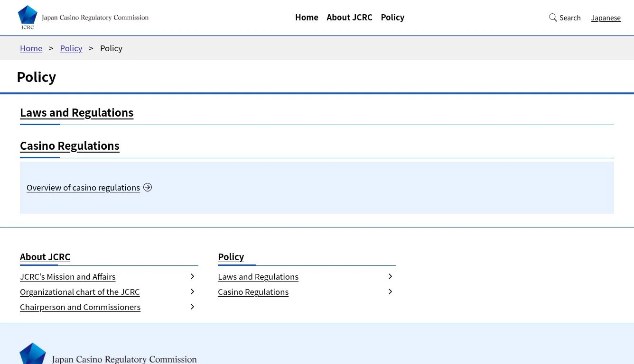Viewport: 634px width, 364px height.
Task: Switch the site to Japanese
Action: point(606,18)
